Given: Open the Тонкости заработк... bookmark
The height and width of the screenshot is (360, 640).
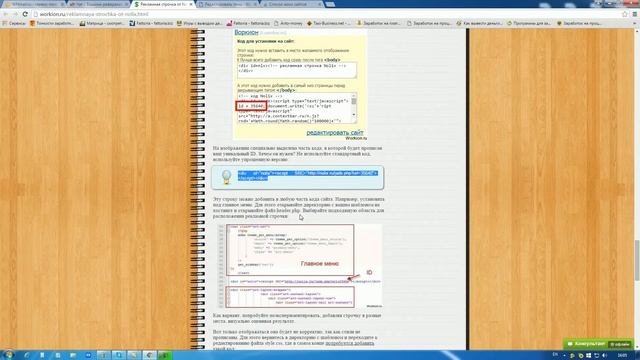Looking at the screenshot, I should click(52, 23).
